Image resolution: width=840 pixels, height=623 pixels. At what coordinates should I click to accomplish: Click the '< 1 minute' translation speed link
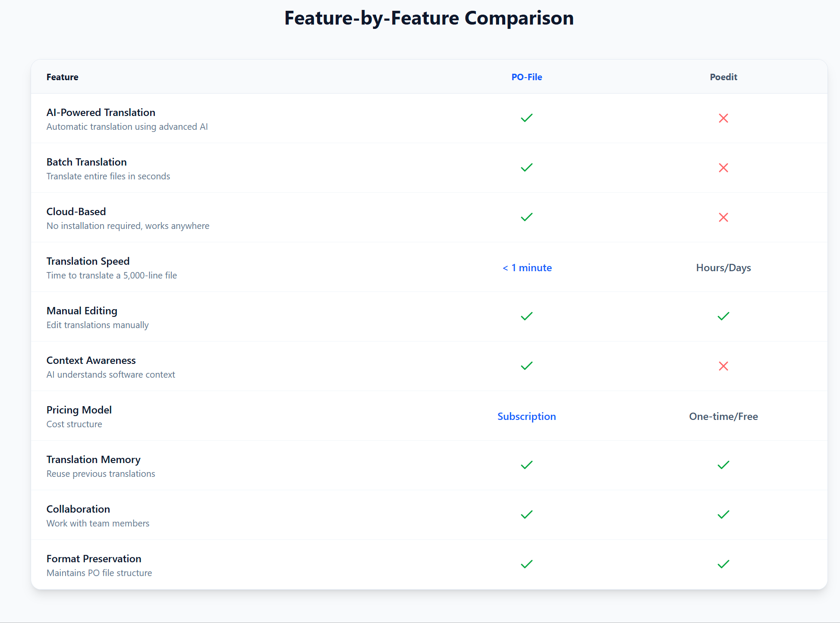click(526, 267)
